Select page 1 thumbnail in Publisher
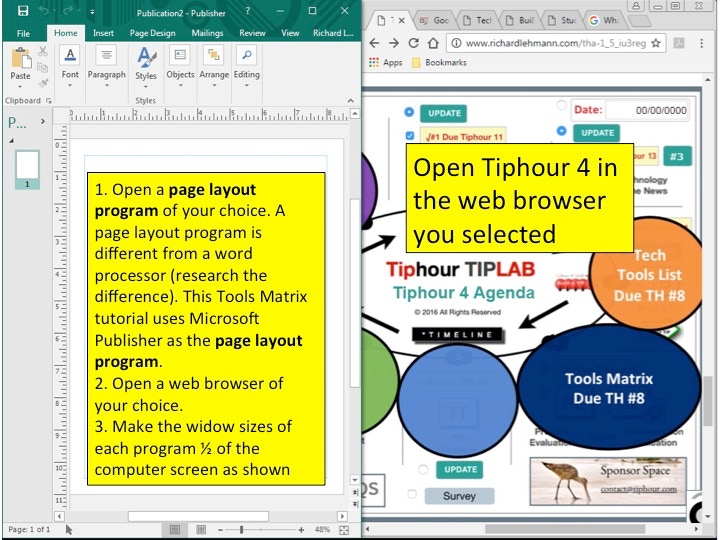The height and width of the screenshot is (540, 720). pyautogui.click(x=27, y=169)
